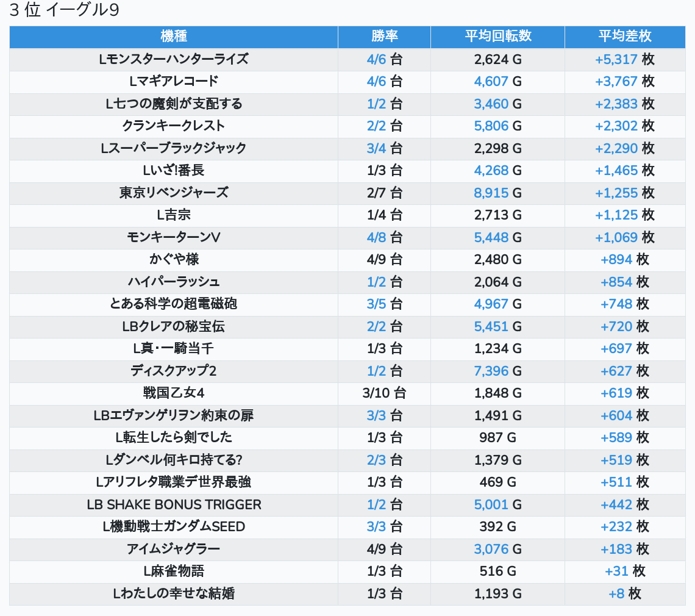Click the Lモンスターハンターライズ machine name
Viewport: 695px width, 616px height.
[x=174, y=60]
